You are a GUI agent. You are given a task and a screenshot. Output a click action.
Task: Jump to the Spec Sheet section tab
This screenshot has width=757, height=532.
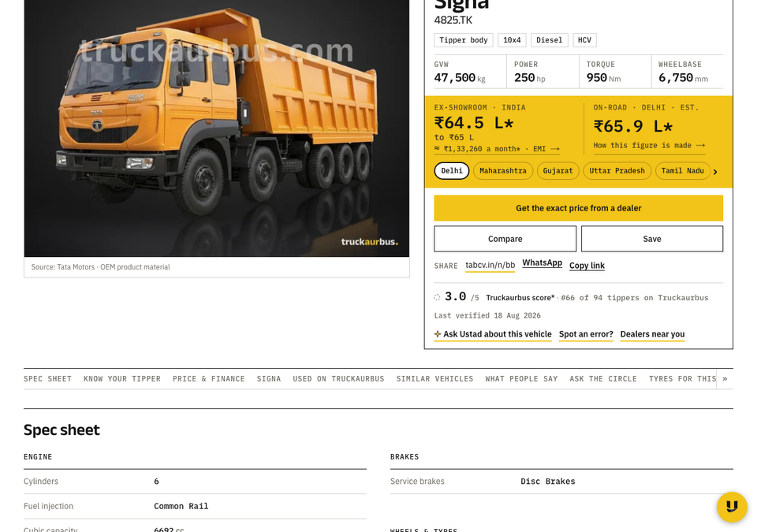(47, 379)
